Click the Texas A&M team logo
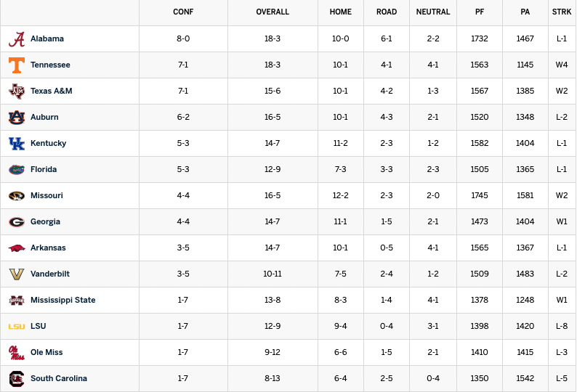Image resolution: width=577 pixels, height=392 pixels. (17, 91)
